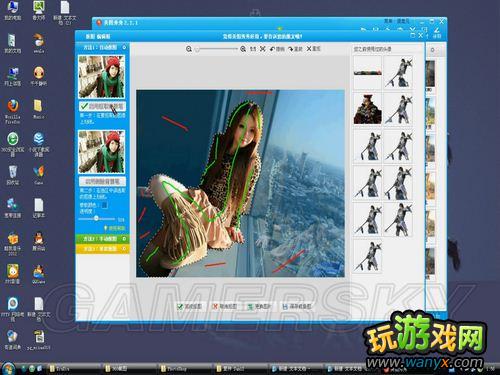
Task: Open the Game shortcut with Windows flag icon
Action: (x=39, y=175)
